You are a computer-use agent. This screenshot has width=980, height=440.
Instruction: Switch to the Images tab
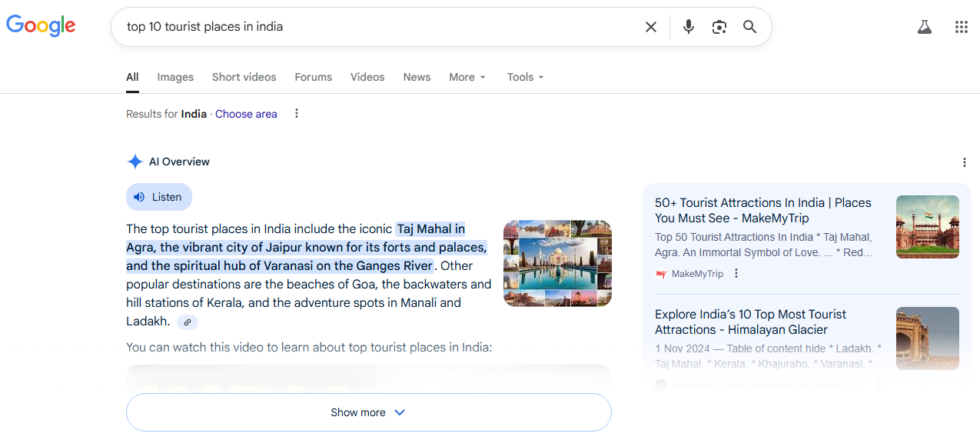point(175,77)
